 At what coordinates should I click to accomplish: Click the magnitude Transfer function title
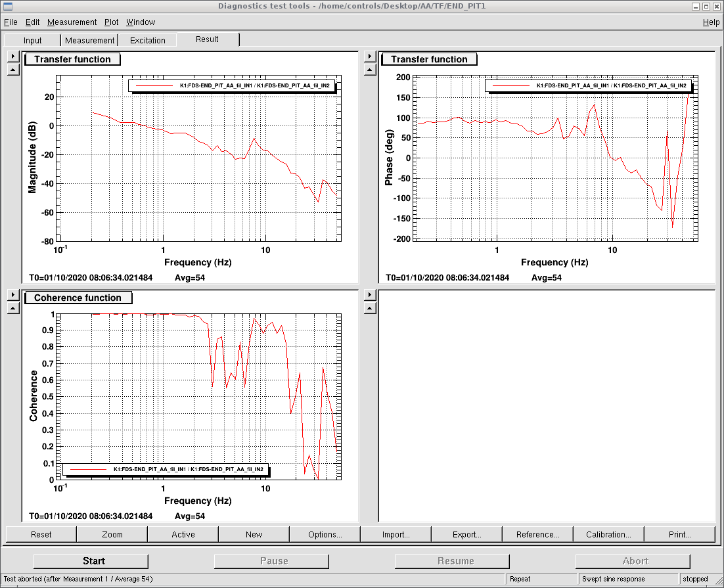click(x=72, y=59)
